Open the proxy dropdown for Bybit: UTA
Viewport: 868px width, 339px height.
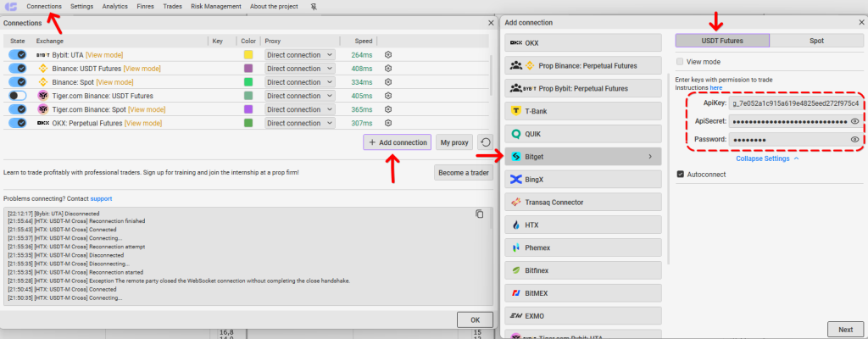tap(299, 55)
